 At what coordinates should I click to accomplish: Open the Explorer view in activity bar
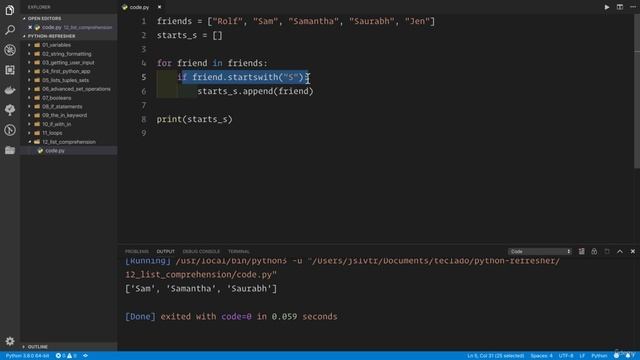[9, 10]
